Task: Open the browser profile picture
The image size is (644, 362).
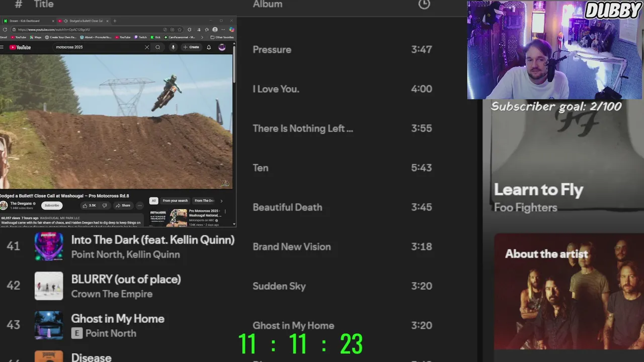Action: click(x=215, y=30)
